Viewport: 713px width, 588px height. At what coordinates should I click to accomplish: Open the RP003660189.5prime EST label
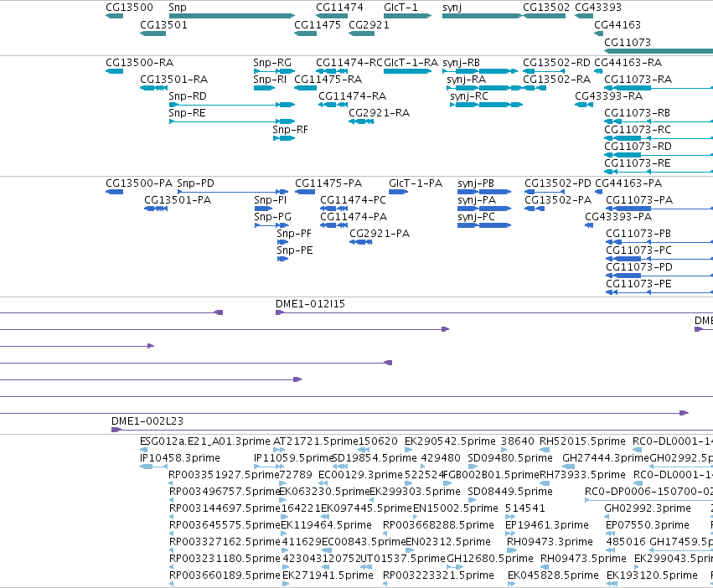(225, 575)
